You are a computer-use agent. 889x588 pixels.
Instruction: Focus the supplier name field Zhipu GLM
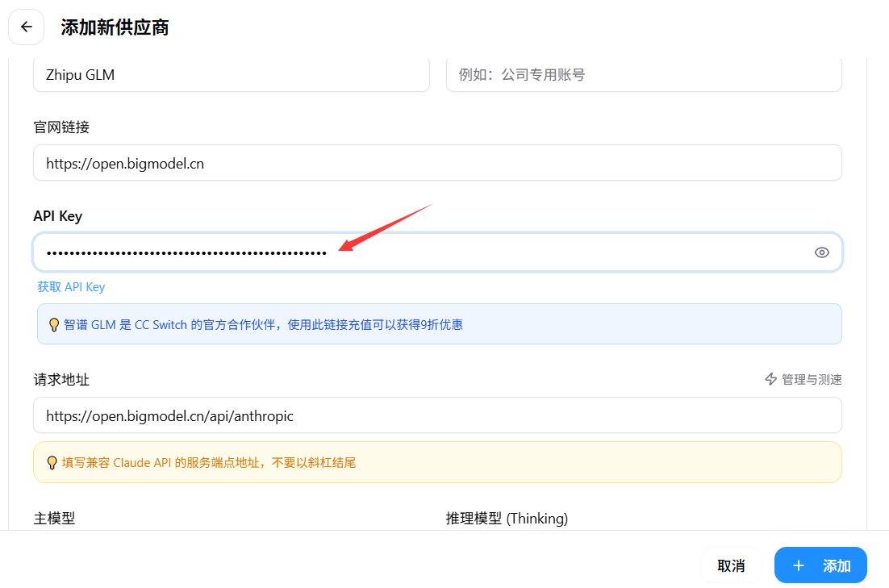pyautogui.click(x=232, y=75)
